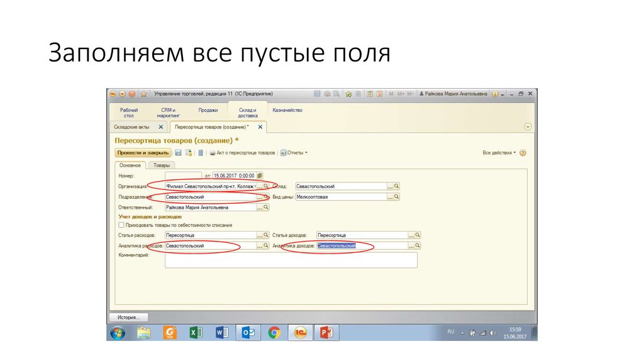Open the Рабочий стол section
The image size is (644, 361).
(x=129, y=113)
